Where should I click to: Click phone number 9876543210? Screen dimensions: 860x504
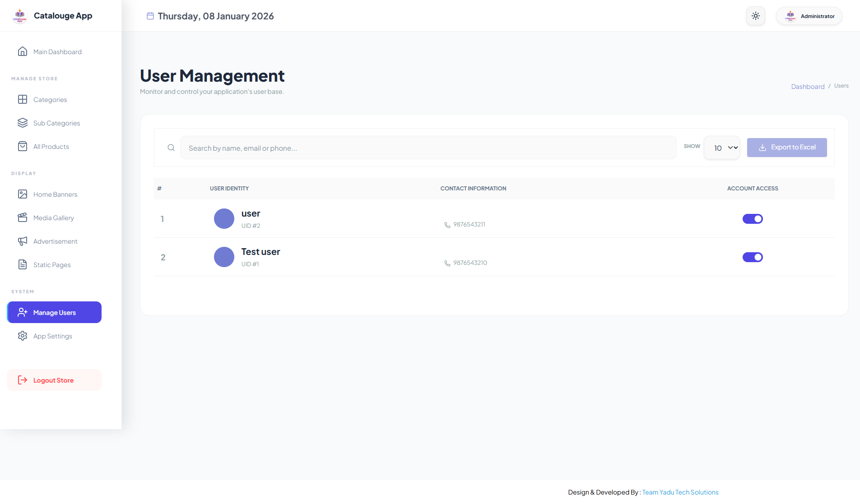point(470,263)
